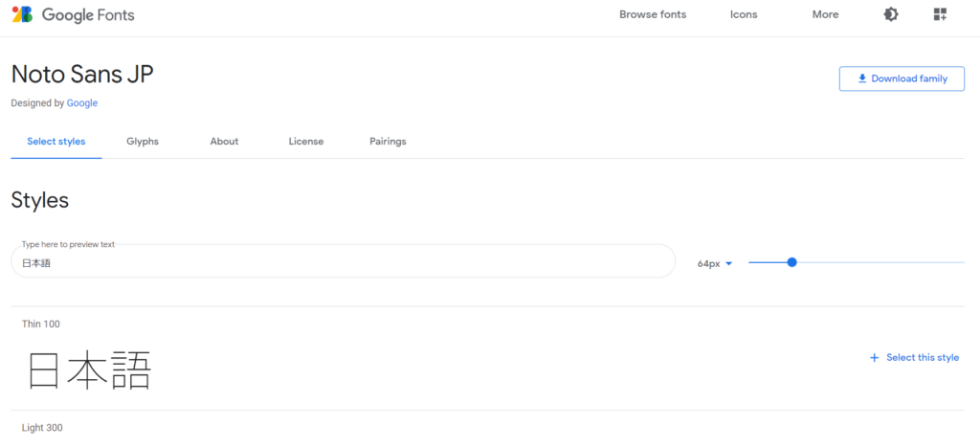The width and height of the screenshot is (980, 448).
Task: Click the plus icon beside Select this style
Action: 875,358
